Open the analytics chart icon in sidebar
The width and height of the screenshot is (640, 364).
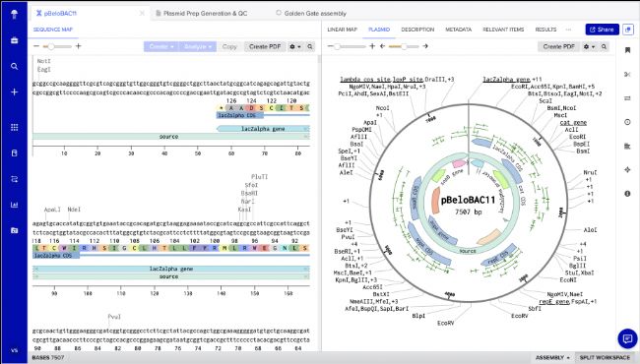(15, 205)
